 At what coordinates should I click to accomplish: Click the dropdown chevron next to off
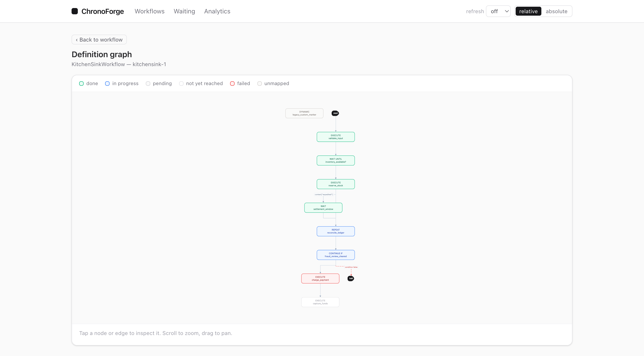507,11
